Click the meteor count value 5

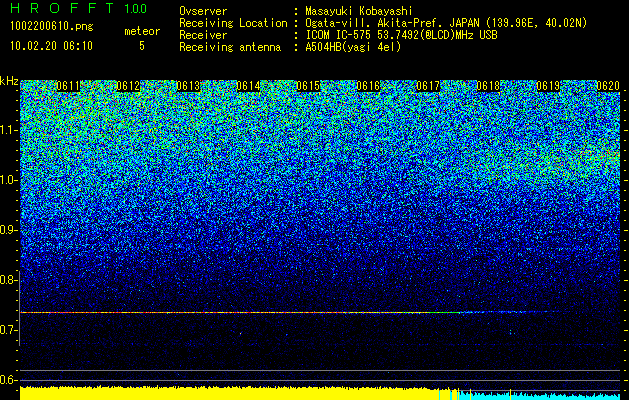click(142, 46)
